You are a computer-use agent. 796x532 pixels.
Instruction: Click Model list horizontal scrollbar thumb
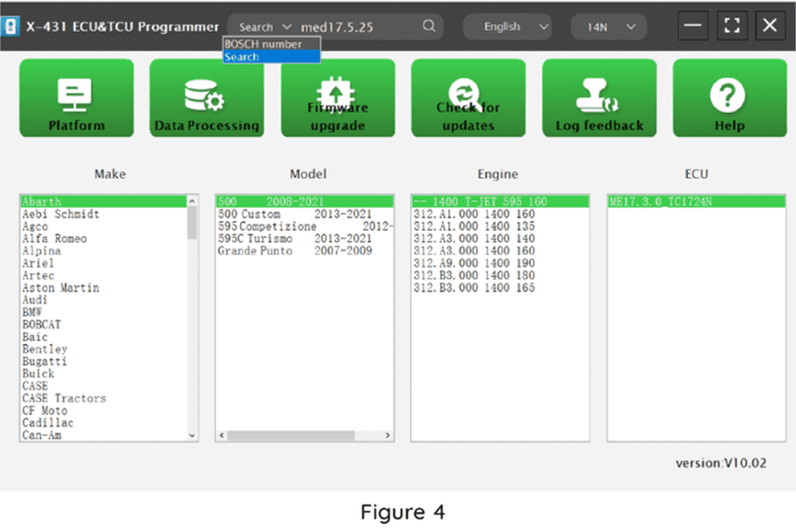[291, 436]
